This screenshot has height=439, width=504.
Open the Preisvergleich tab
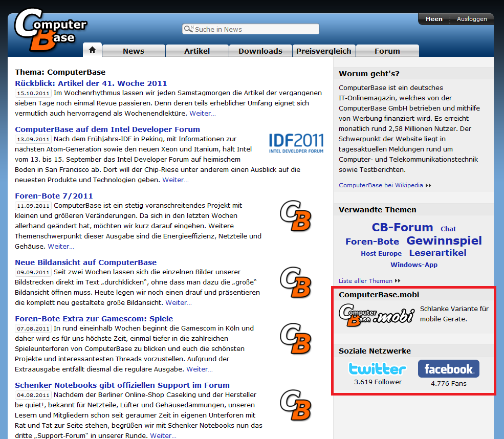point(324,51)
